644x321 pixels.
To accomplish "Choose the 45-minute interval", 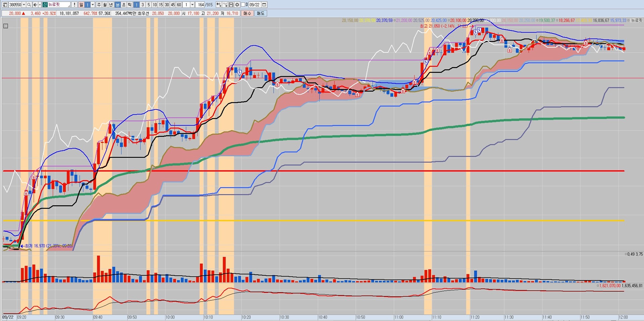I will point(173,5).
